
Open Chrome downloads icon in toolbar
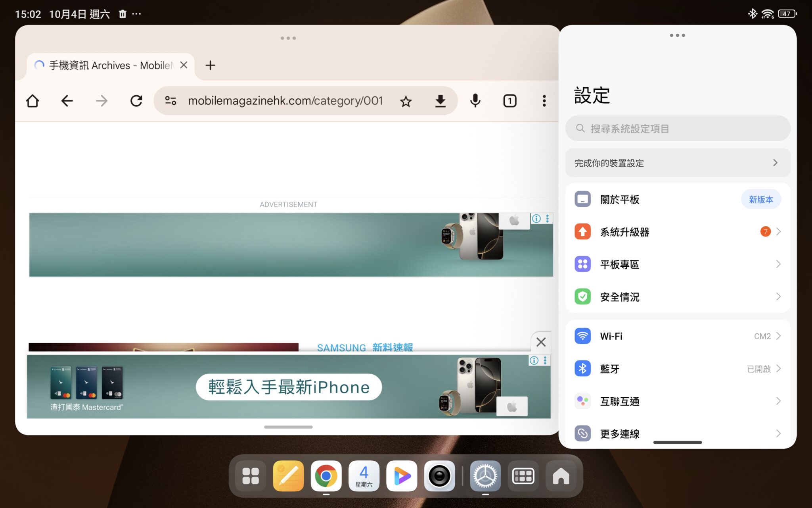click(x=440, y=100)
